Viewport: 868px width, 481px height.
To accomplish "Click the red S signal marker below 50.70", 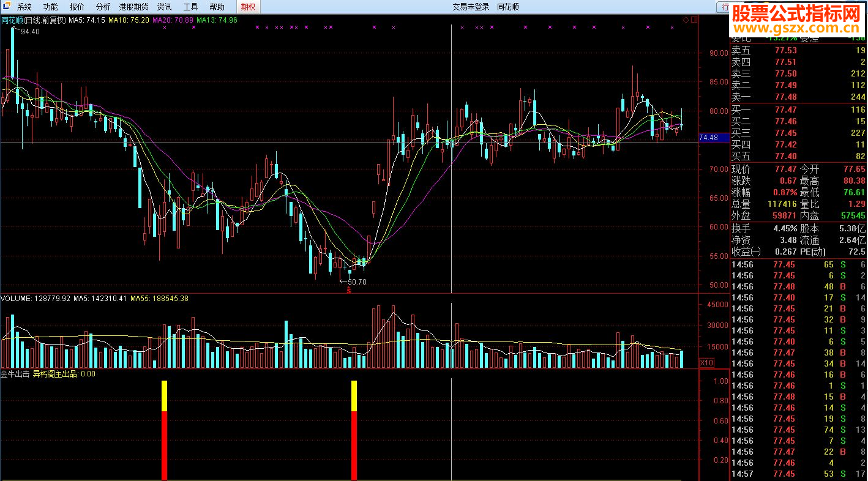I will click(349, 290).
